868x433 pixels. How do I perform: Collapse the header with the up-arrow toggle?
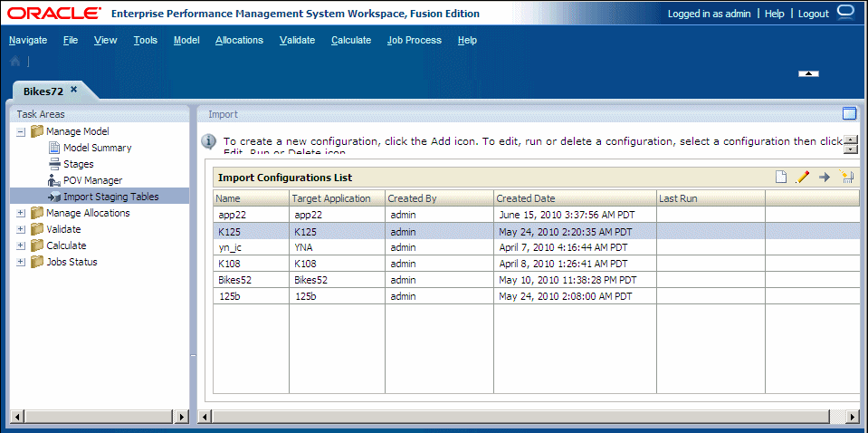(808, 73)
